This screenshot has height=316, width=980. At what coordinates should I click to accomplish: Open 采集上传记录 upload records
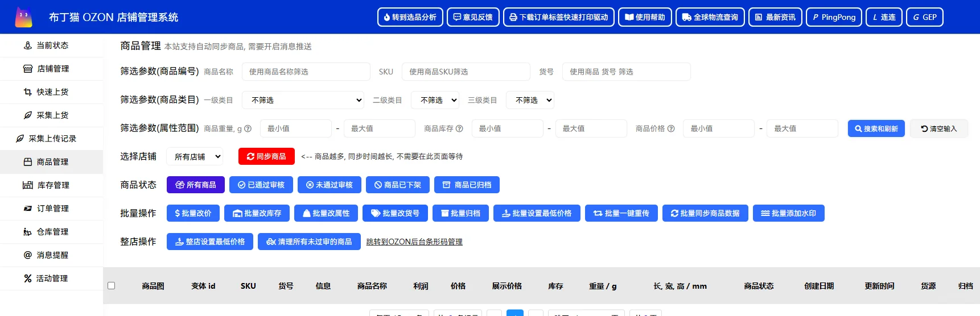tap(51, 139)
